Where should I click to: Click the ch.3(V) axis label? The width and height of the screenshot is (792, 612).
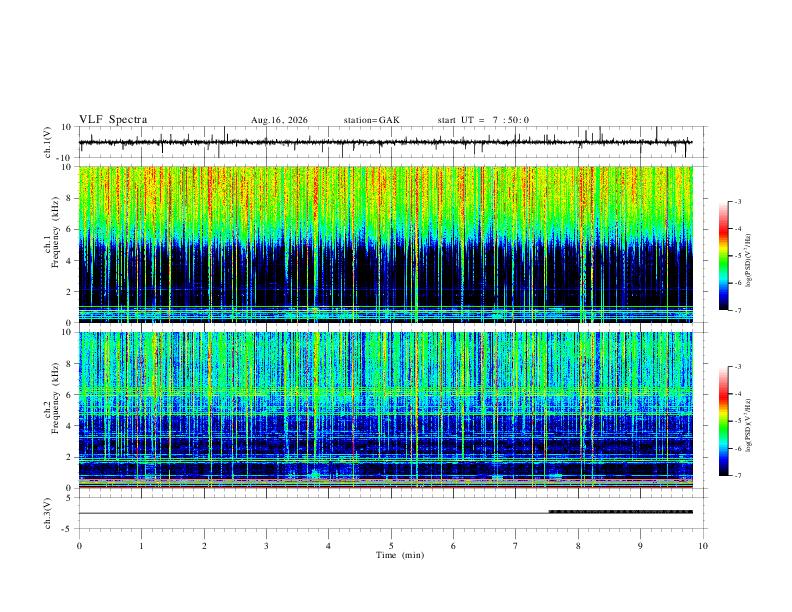(48, 513)
